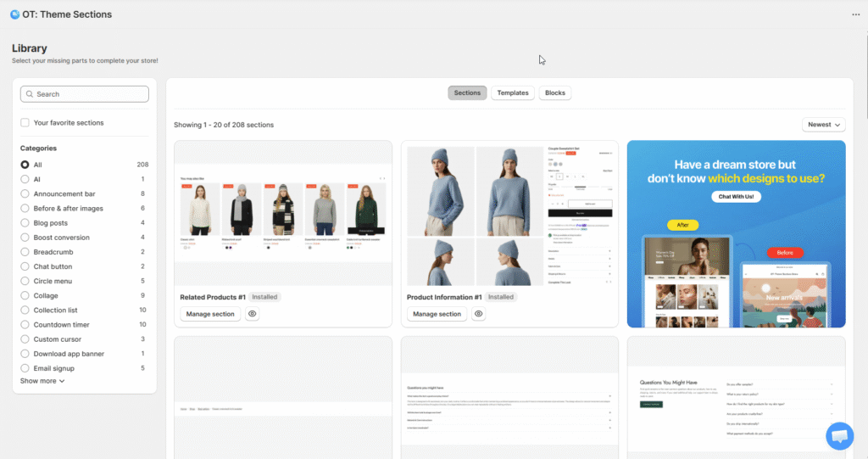This screenshot has height=459, width=868.
Task: Open the Product Information #1 preview thumbnail
Action: (509, 214)
